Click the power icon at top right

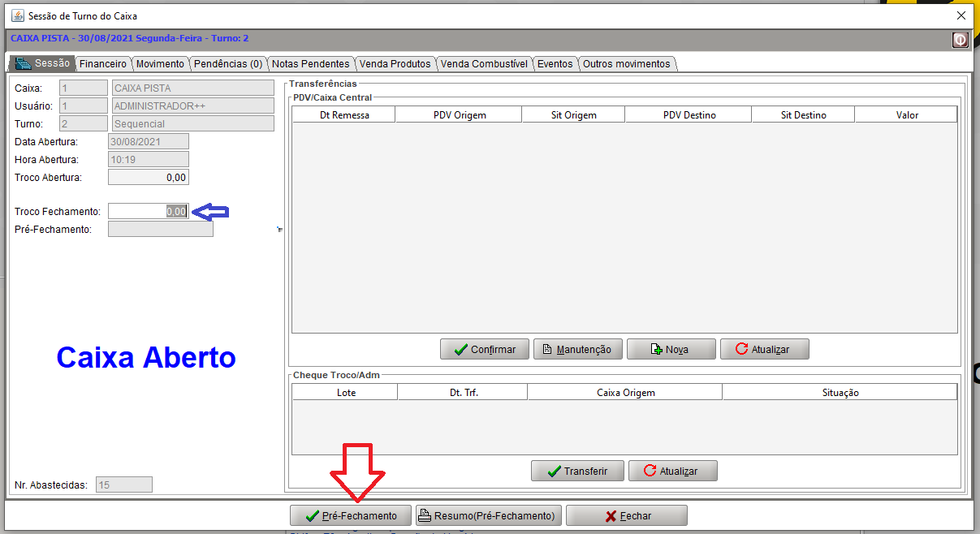tap(961, 40)
